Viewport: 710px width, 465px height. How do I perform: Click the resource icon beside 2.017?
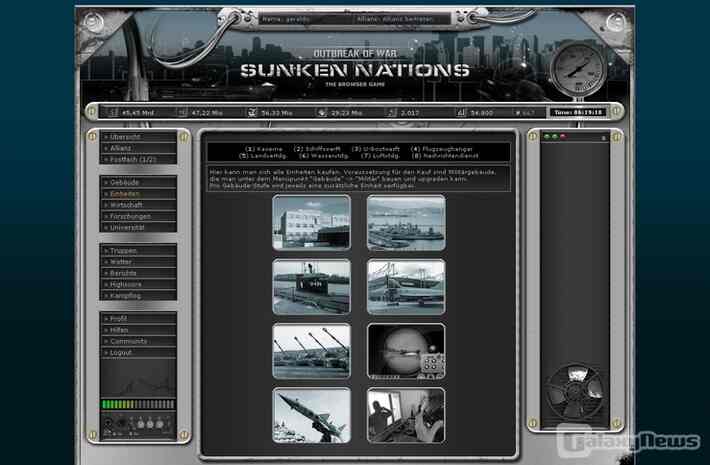[391, 112]
